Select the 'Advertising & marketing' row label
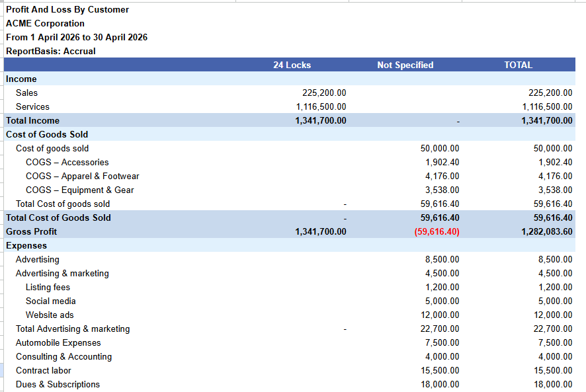The image size is (586, 392). coord(62,273)
